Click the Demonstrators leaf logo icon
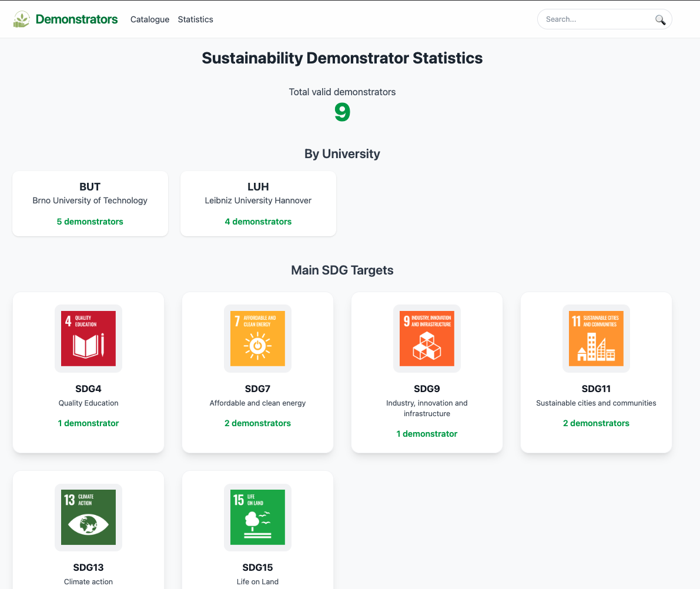Screen dimensions: 700x589 pyautogui.click(x=22, y=19)
